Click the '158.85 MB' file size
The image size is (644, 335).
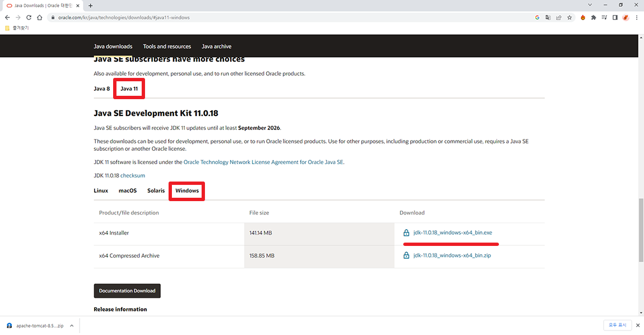click(x=262, y=255)
